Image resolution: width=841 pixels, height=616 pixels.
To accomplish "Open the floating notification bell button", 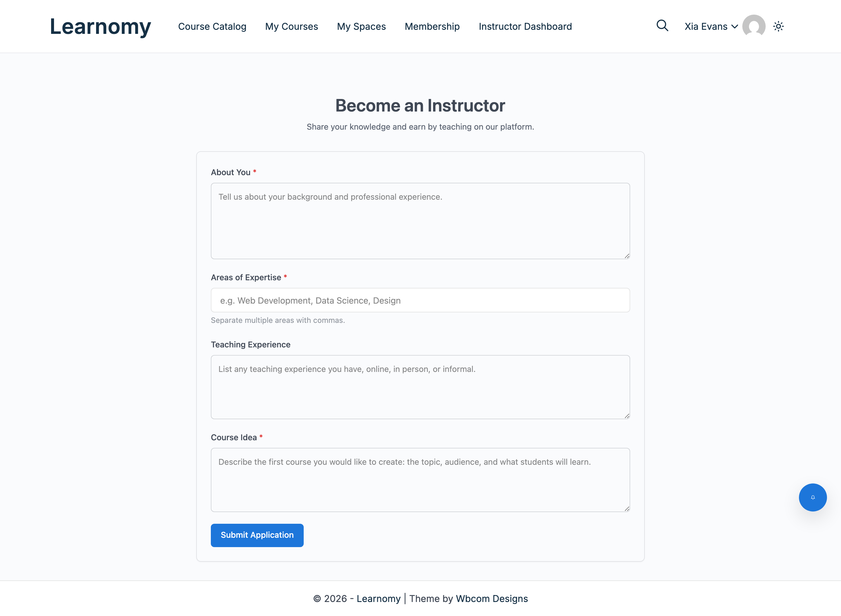I will [x=813, y=497].
